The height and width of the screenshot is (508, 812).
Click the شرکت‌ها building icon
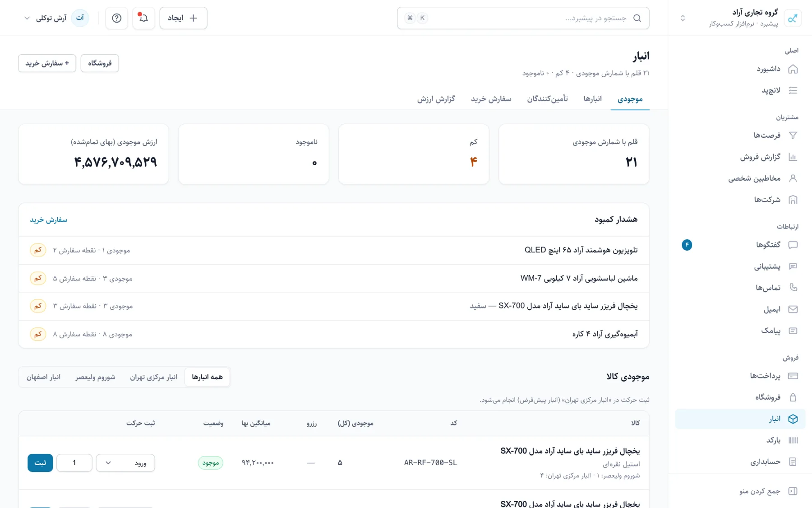(793, 200)
